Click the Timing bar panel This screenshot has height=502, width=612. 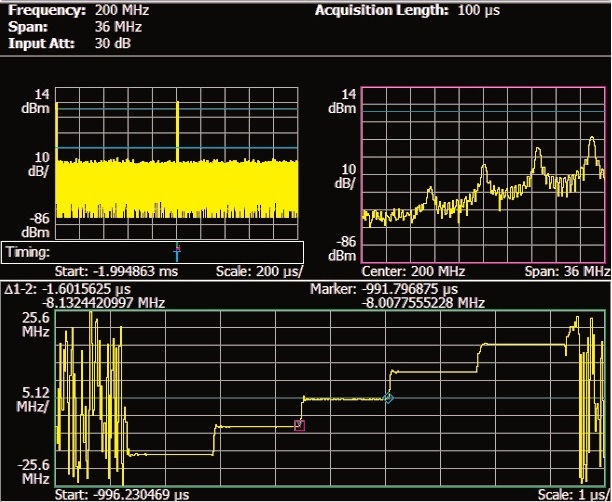tap(152, 253)
